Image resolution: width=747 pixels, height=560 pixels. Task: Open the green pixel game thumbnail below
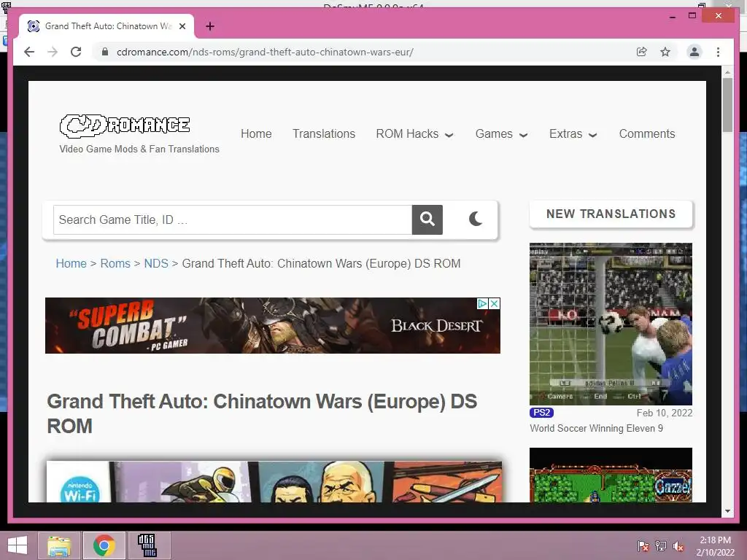coord(611,475)
